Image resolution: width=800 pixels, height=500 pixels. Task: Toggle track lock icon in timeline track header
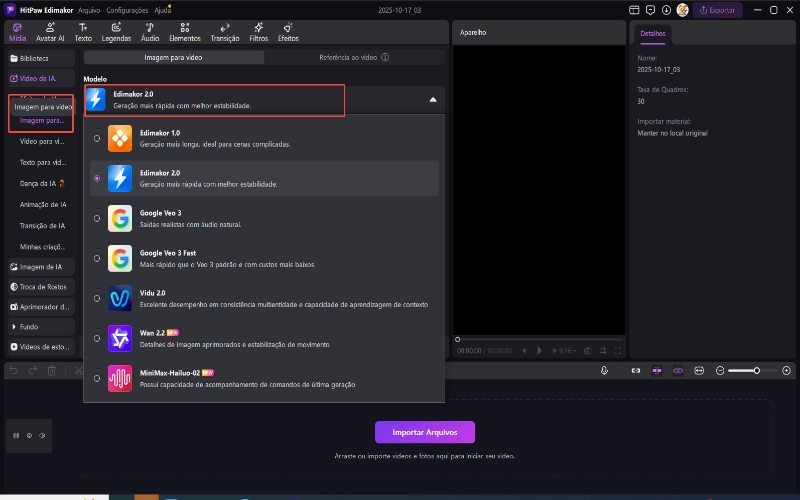click(16, 436)
